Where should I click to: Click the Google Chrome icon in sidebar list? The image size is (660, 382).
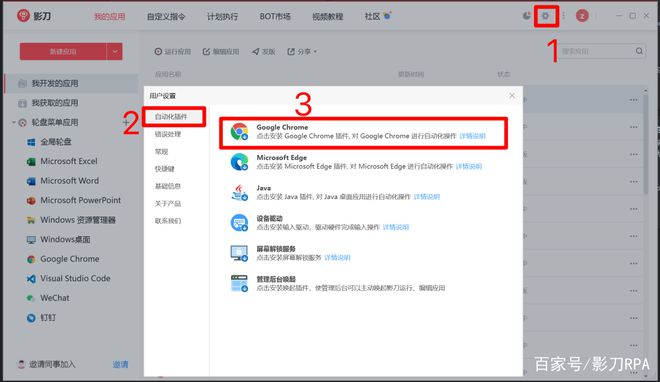pos(31,259)
